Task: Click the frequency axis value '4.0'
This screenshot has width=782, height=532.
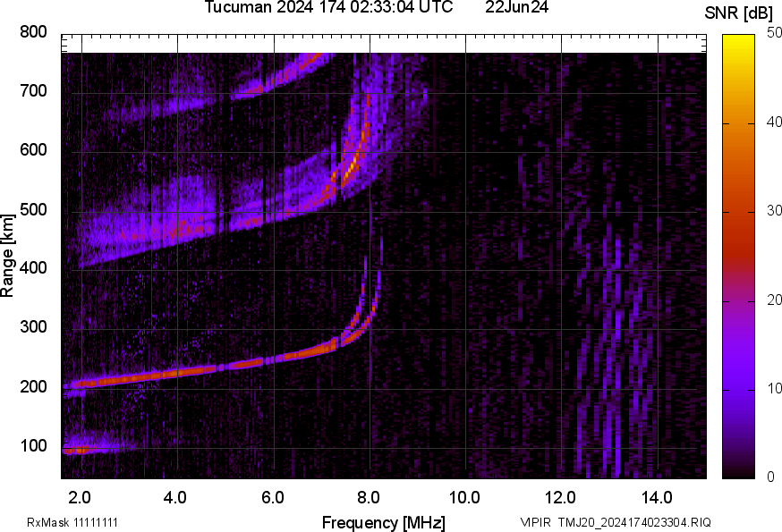Action: pyautogui.click(x=175, y=497)
